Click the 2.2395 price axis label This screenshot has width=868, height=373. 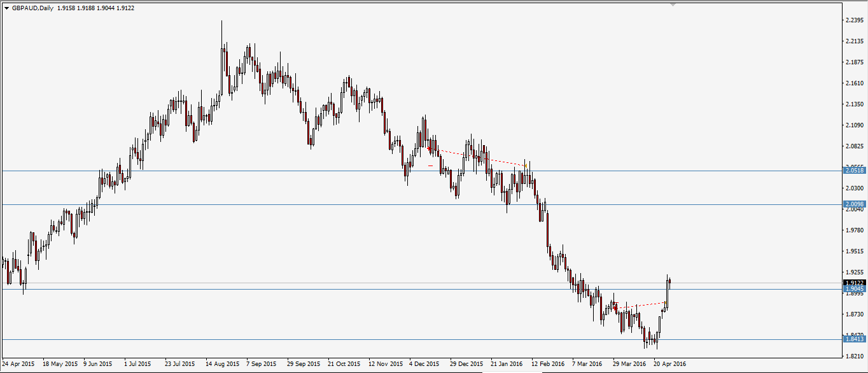coord(855,20)
